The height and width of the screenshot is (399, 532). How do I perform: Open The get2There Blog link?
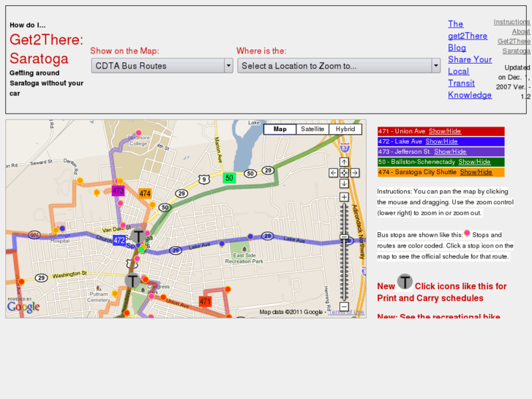pyautogui.click(x=468, y=36)
